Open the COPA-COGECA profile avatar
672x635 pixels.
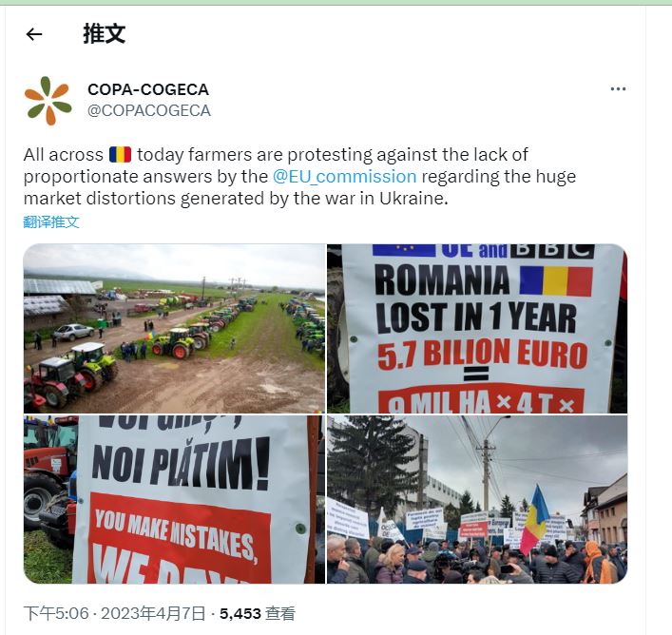48,101
